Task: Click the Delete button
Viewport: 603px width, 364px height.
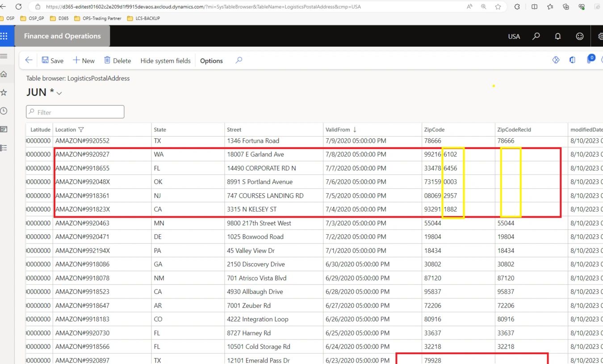Action: click(x=117, y=61)
